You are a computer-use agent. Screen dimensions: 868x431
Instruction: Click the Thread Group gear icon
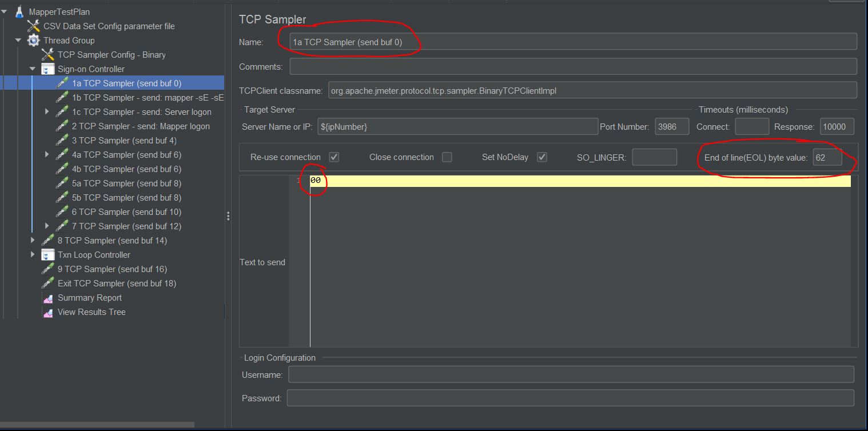[x=33, y=40]
